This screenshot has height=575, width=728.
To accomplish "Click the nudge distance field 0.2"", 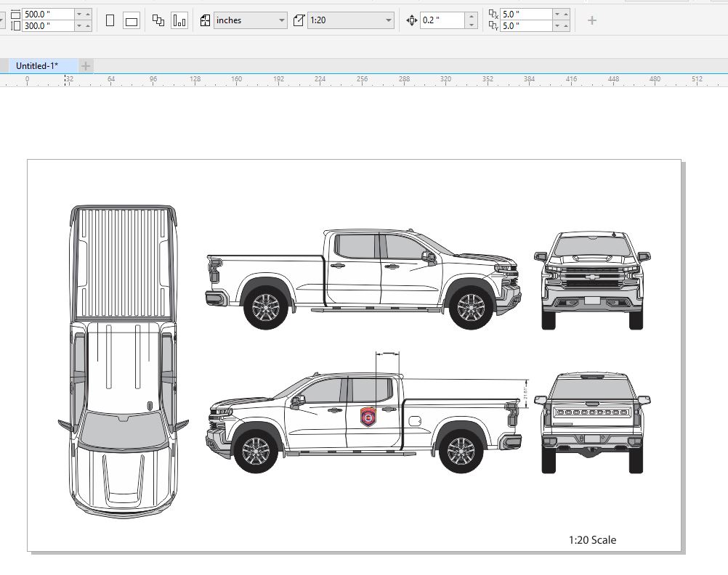I will point(442,20).
